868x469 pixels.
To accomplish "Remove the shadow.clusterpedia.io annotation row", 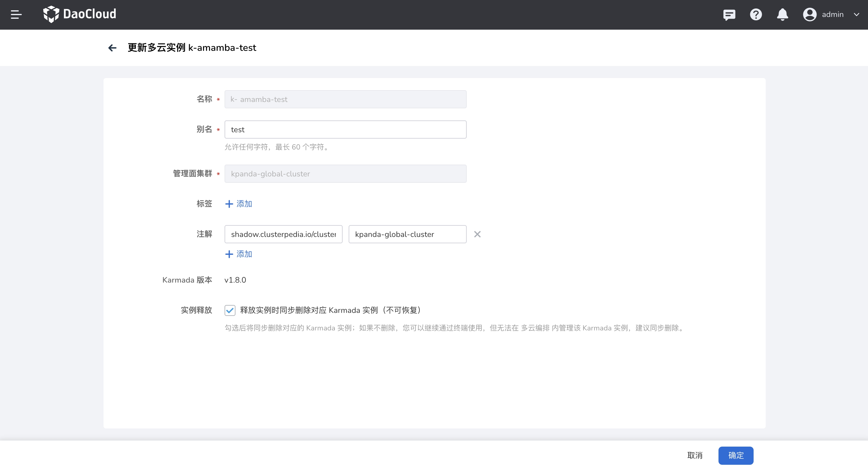I will pos(477,234).
